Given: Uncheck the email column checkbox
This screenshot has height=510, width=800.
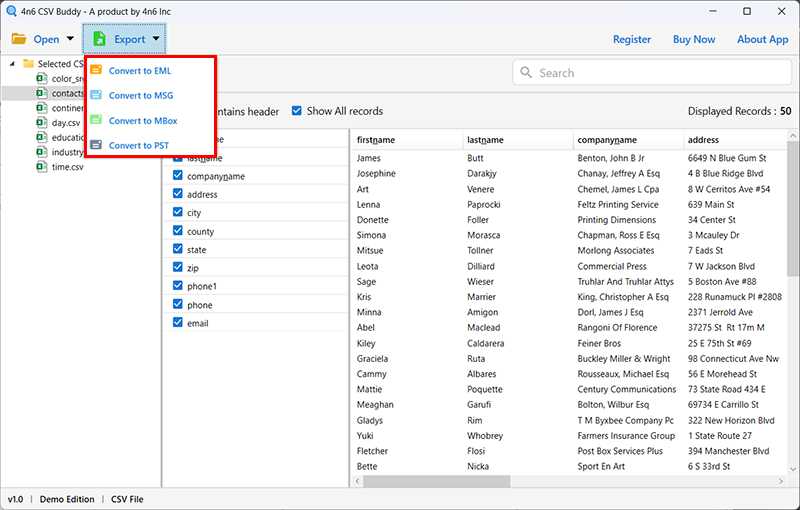Looking at the screenshot, I should [x=178, y=322].
